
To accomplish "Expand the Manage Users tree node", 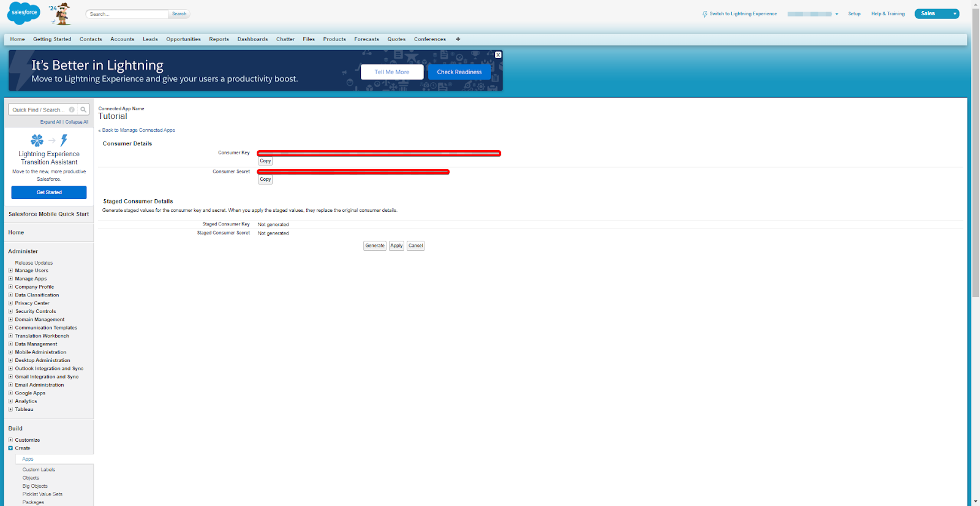I will pyautogui.click(x=10, y=270).
